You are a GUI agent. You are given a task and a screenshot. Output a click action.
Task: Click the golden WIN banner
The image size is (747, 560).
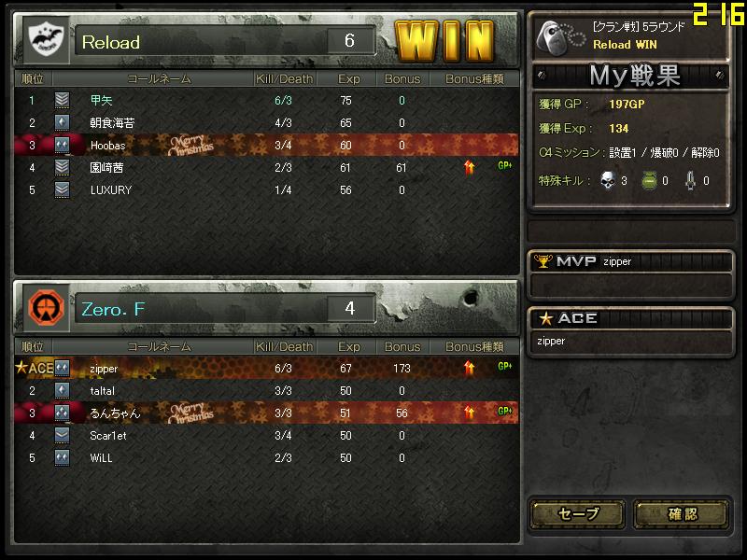pyautogui.click(x=444, y=41)
